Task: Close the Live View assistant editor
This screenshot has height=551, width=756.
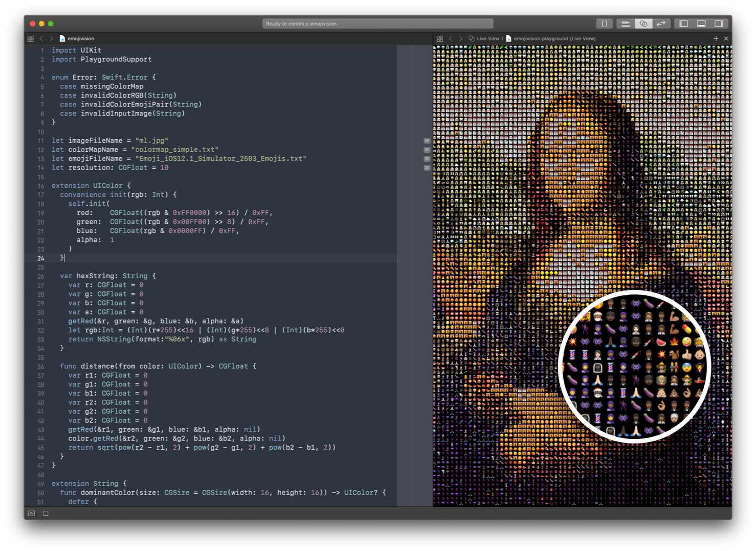Action: (726, 39)
